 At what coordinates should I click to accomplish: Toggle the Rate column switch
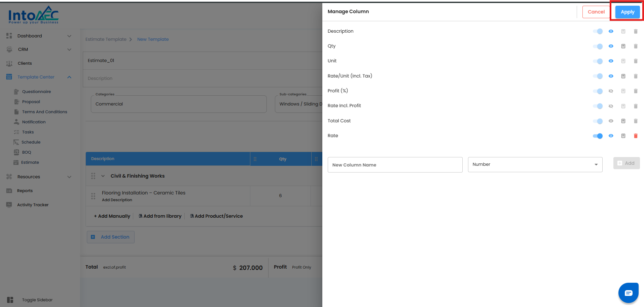[598, 136]
